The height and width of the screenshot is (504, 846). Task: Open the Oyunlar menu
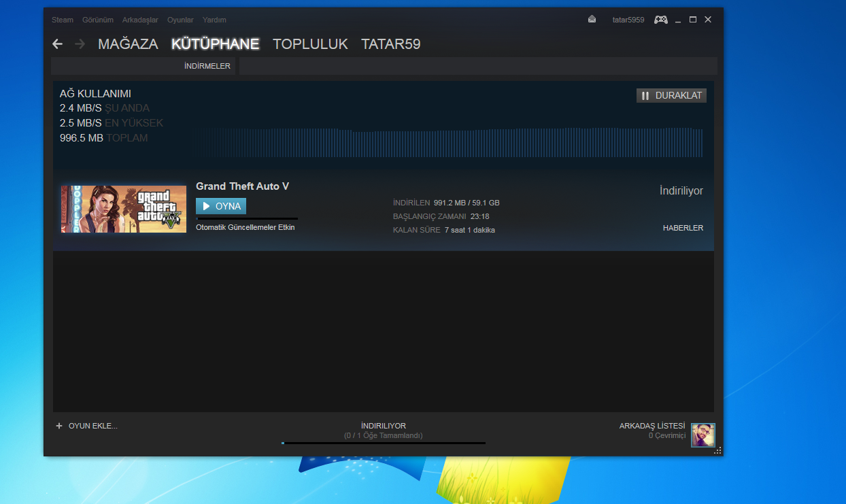click(180, 20)
